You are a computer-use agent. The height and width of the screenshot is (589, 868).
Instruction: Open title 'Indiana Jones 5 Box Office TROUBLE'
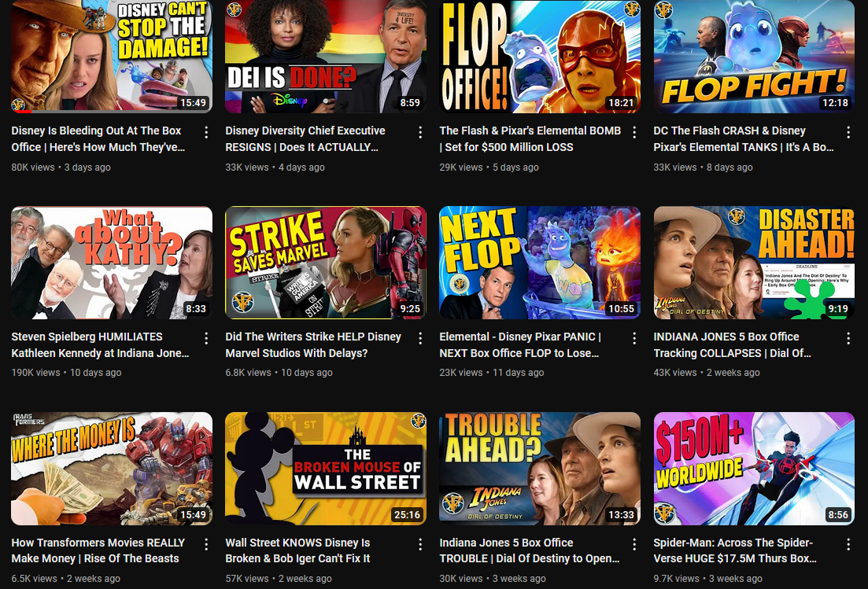point(529,550)
